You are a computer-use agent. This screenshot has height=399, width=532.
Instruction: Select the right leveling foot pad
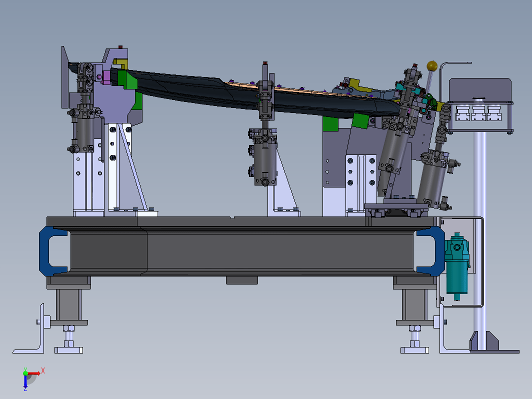[414, 350]
